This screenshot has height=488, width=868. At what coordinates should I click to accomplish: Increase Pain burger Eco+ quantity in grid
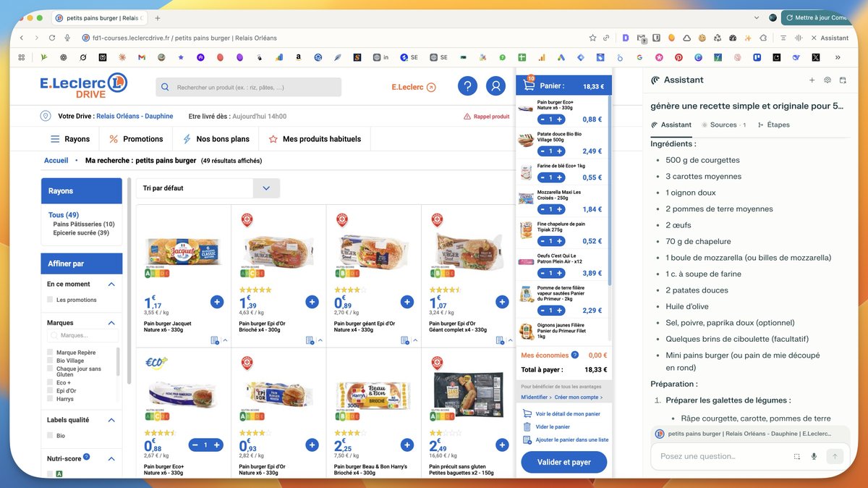click(x=217, y=445)
